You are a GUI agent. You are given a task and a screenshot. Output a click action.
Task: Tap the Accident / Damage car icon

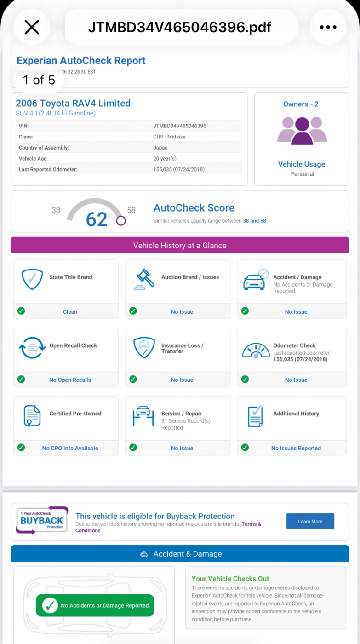255,280
